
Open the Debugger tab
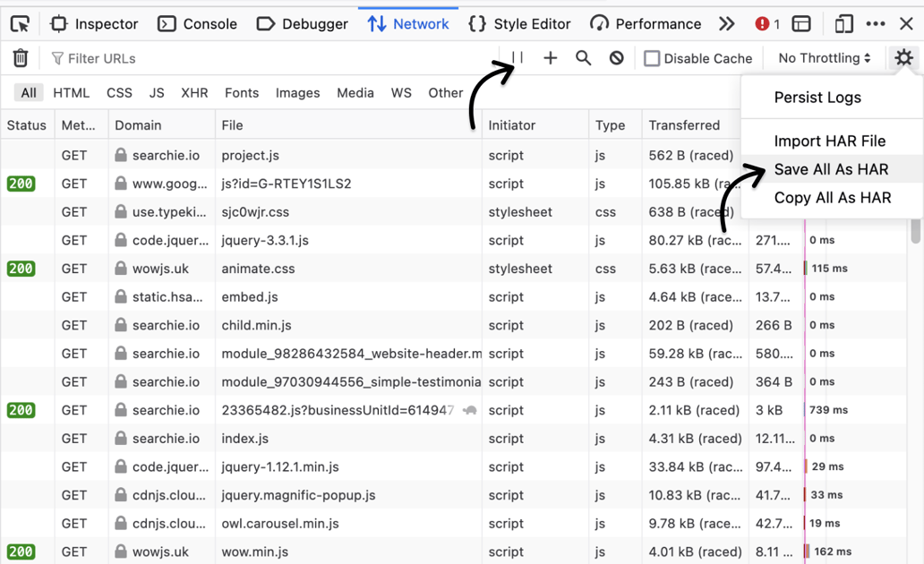coord(303,24)
